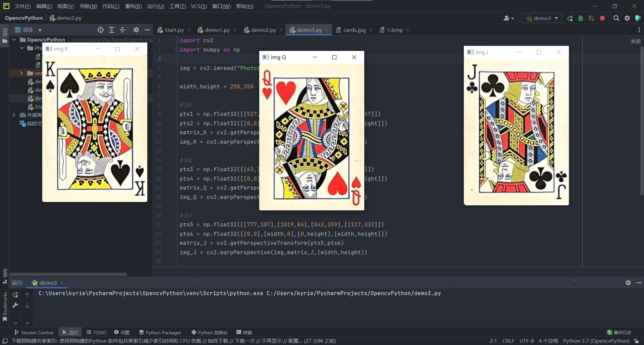The width and height of the screenshot is (644, 345).
Task: Open the 帮助(H) menu
Action: (245, 6)
